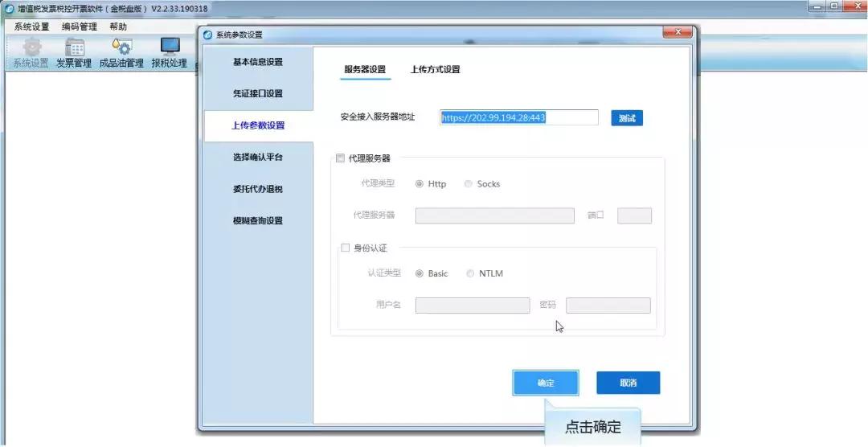Open the 编码管理 menu

pyautogui.click(x=79, y=27)
